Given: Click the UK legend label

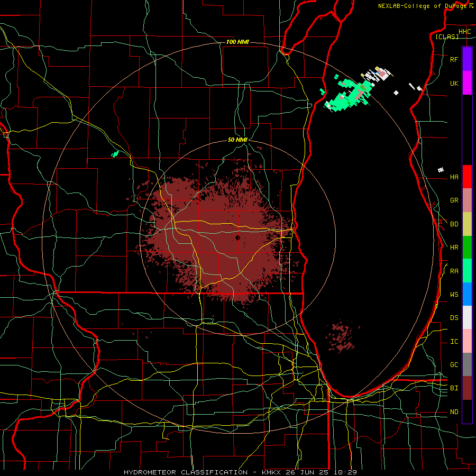Looking at the screenshot, I should click(x=454, y=83).
